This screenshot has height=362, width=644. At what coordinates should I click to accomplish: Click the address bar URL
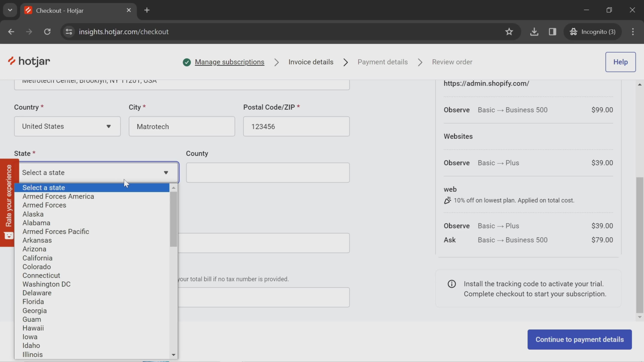[123, 32]
